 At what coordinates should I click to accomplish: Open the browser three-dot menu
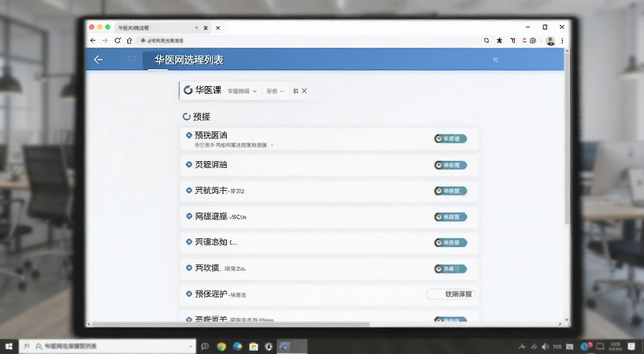[x=562, y=41]
